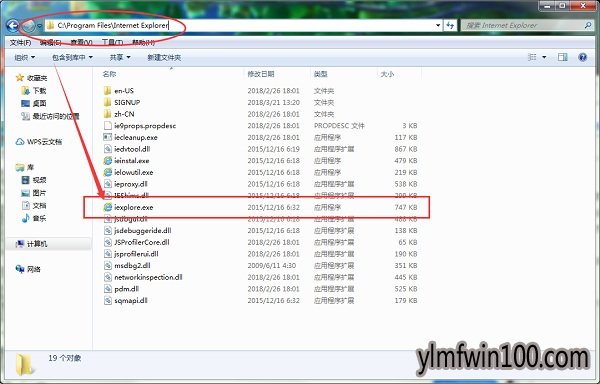Select 库 in navigation pane
The height and width of the screenshot is (384, 600).
25,167
